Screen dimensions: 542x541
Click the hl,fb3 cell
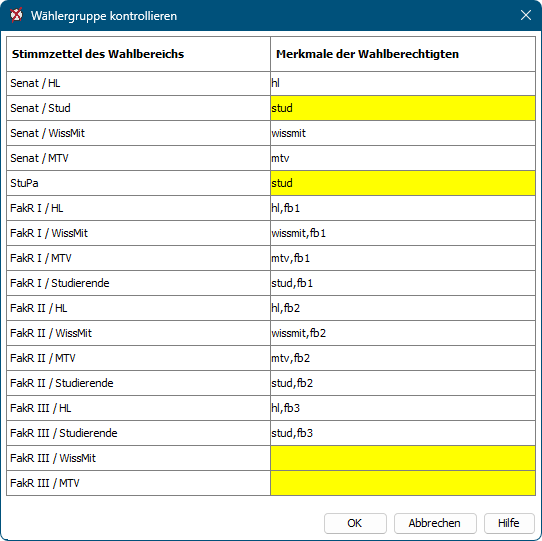(x=403, y=408)
